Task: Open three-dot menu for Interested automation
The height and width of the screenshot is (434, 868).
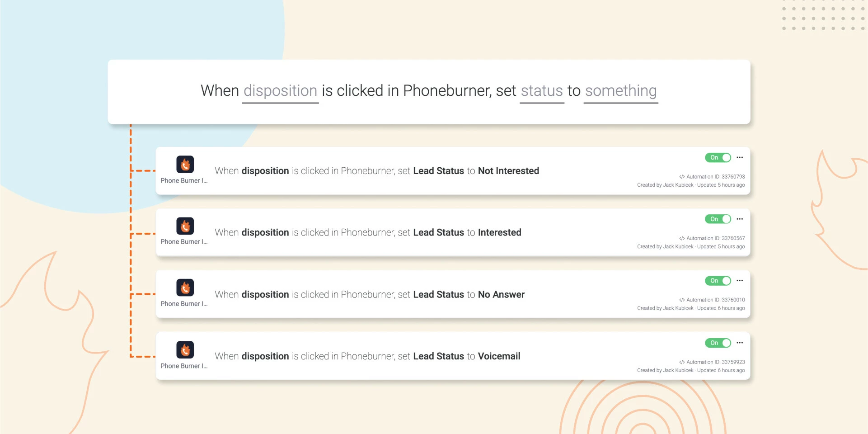Action: click(740, 219)
